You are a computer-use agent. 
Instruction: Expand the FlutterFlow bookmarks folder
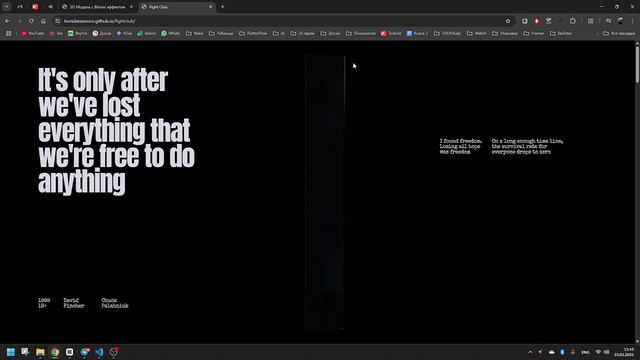[253, 33]
